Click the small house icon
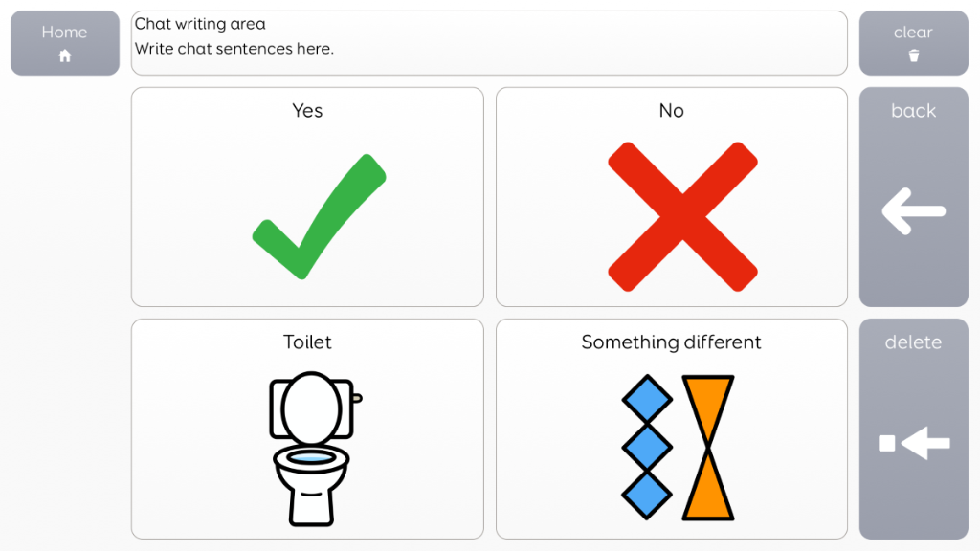Viewport: 980px width, 551px height. (64, 56)
